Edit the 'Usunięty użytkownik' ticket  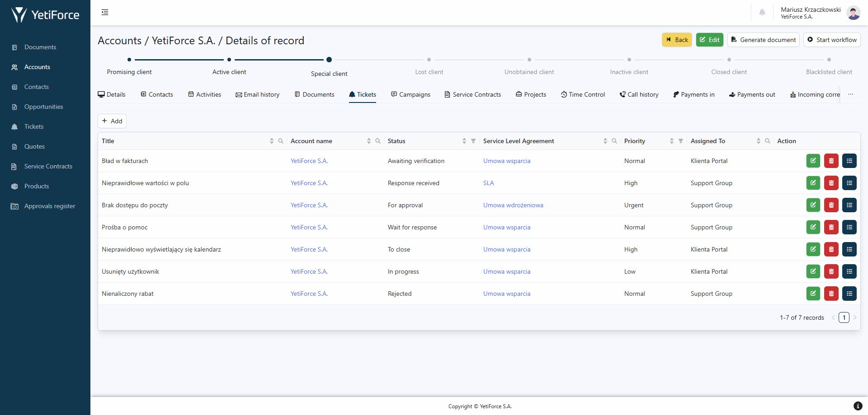[813, 271]
